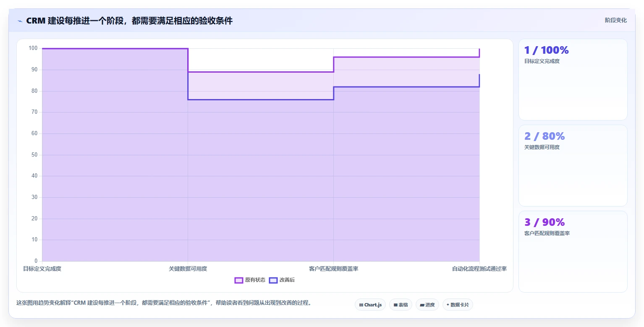Screen dimensions: 644x327
Task: Click the 1 / 100% value text
Action: click(546, 50)
